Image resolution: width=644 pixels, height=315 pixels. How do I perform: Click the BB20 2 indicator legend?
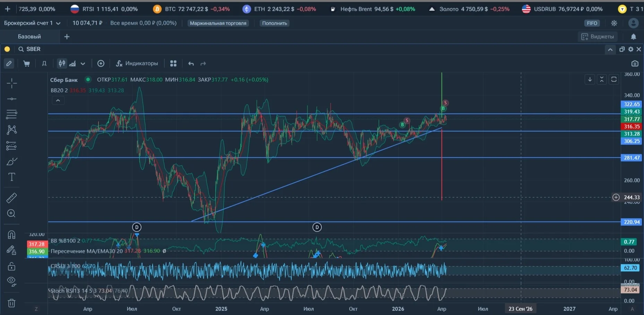tap(59, 90)
